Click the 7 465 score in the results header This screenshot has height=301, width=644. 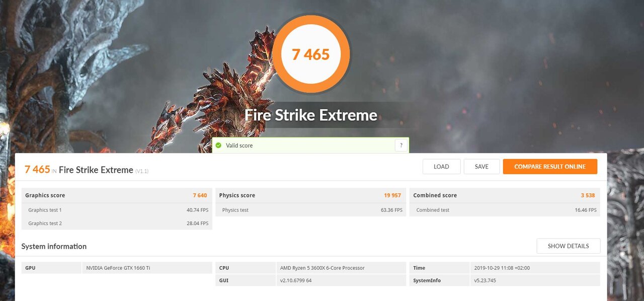37,170
